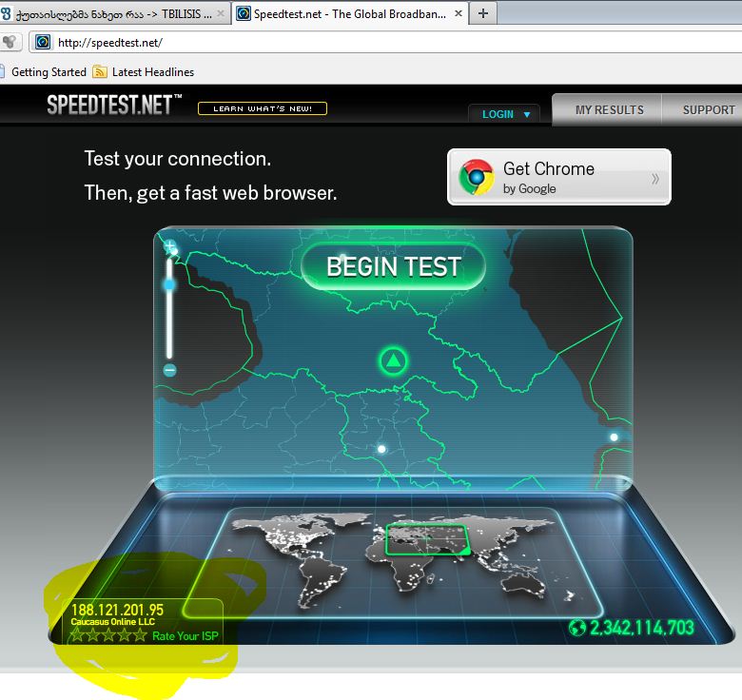
Task: Click the Chrome logo icon in the banner
Action: 476,177
